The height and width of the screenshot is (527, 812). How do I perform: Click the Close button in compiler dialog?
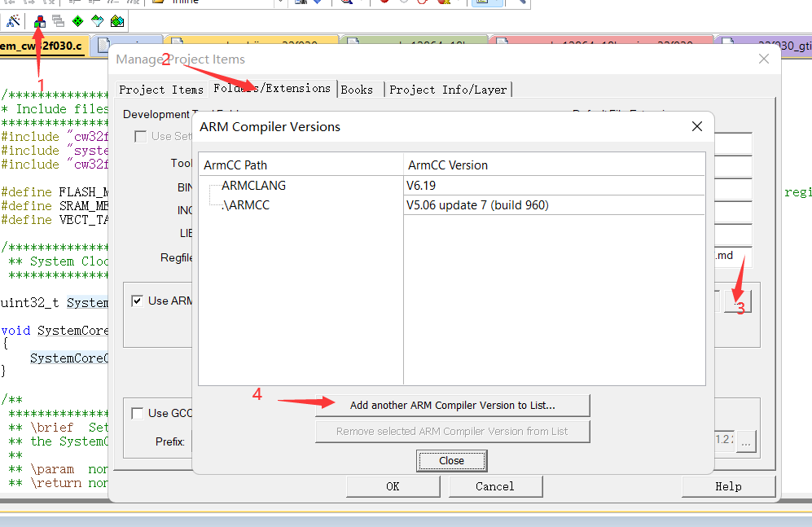[451, 461]
